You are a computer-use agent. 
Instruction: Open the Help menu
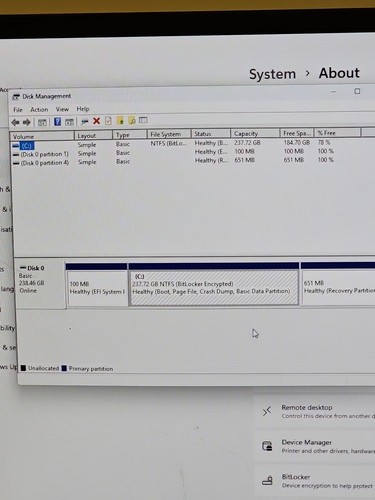pos(83,109)
